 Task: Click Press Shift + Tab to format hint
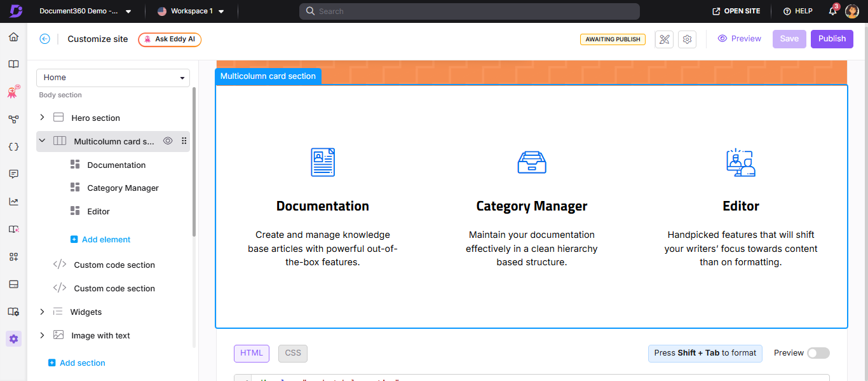pyautogui.click(x=705, y=353)
